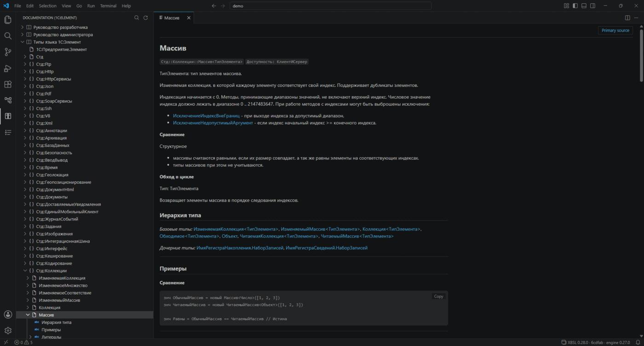Expand Руководство разработчика node
The height and width of the screenshot is (346, 644).
(x=23, y=27)
